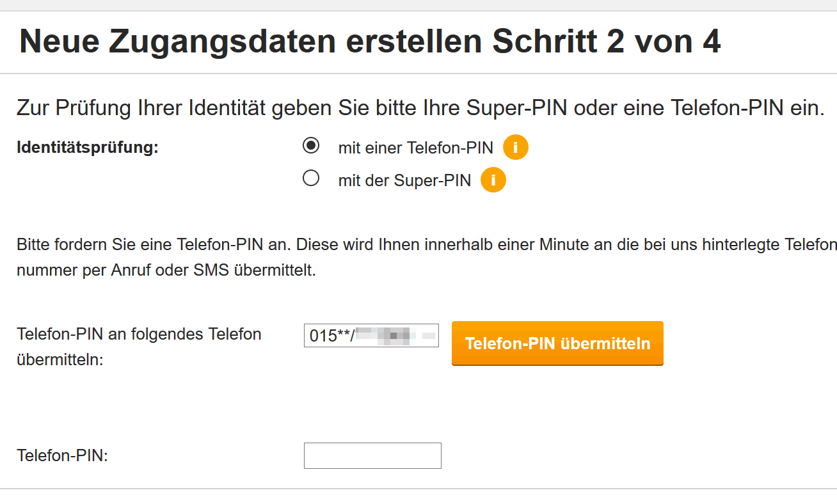Open info icon beside Telefon-PIN option
This screenshot has width=837, height=504.
515,148
